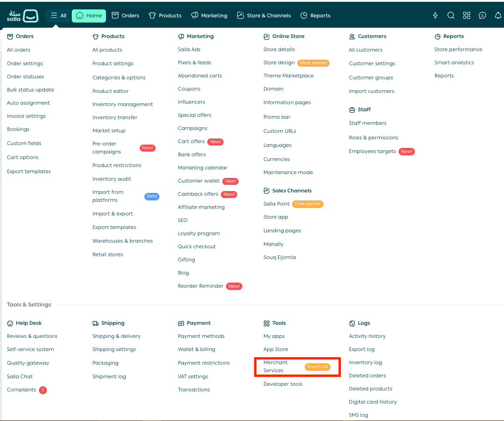Screen dimensions: 504x421
Task: Click the lightning bolt icon in header
Action: coord(435,15)
